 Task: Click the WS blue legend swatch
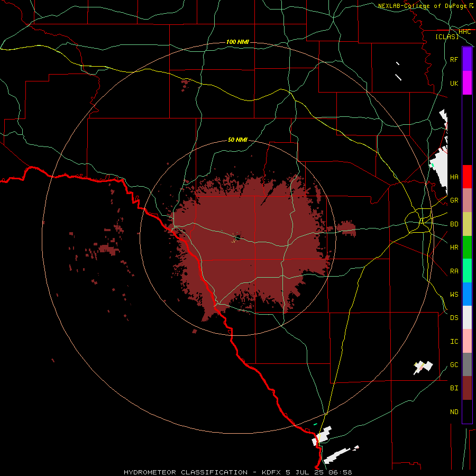[467, 294]
